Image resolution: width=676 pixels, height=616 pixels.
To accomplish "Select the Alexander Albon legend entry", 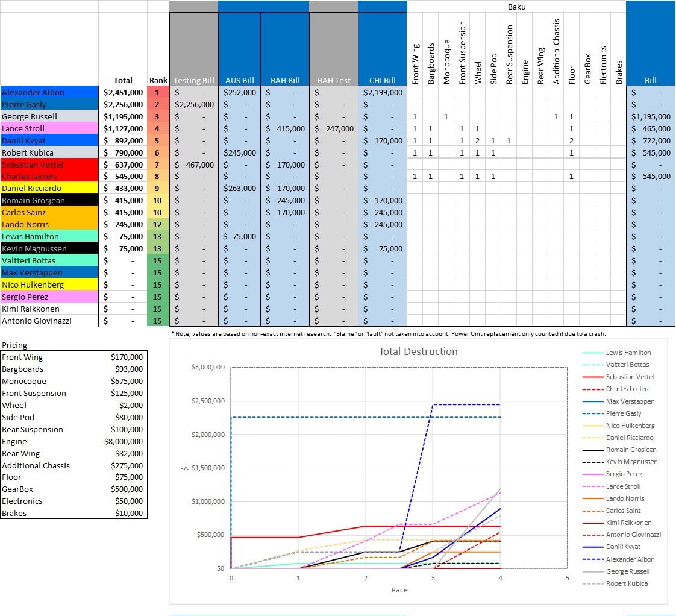I will coord(618,559).
